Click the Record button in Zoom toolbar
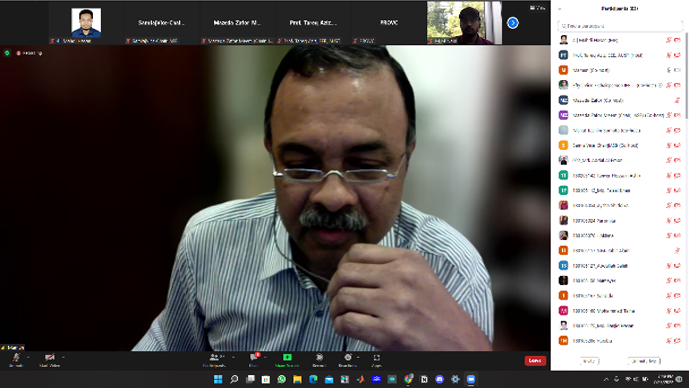The image size is (689, 388). (319, 359)
